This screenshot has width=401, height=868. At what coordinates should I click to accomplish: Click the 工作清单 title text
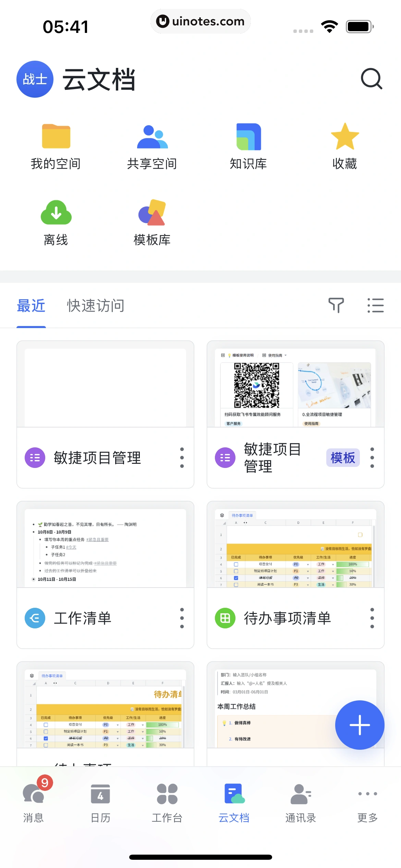83,618
